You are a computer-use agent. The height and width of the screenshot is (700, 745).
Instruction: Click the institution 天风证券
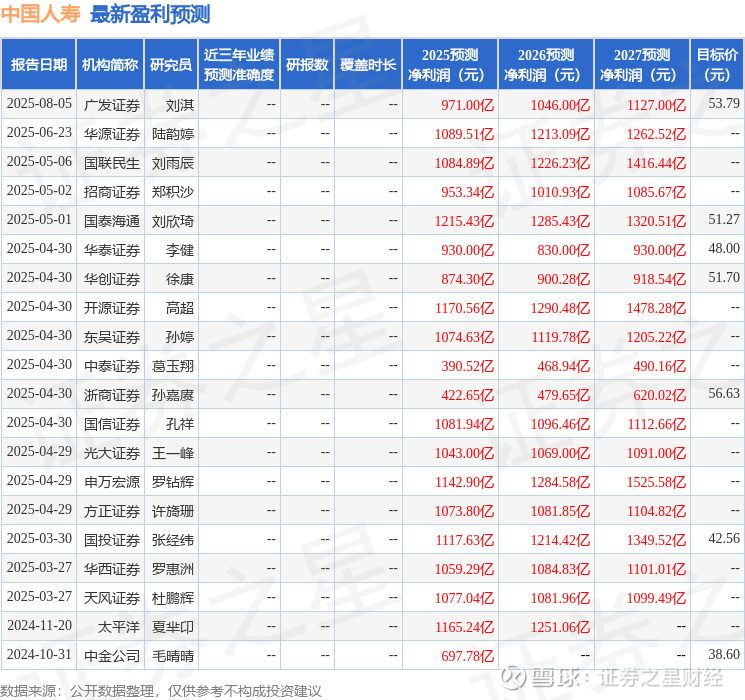pos(112,598)
